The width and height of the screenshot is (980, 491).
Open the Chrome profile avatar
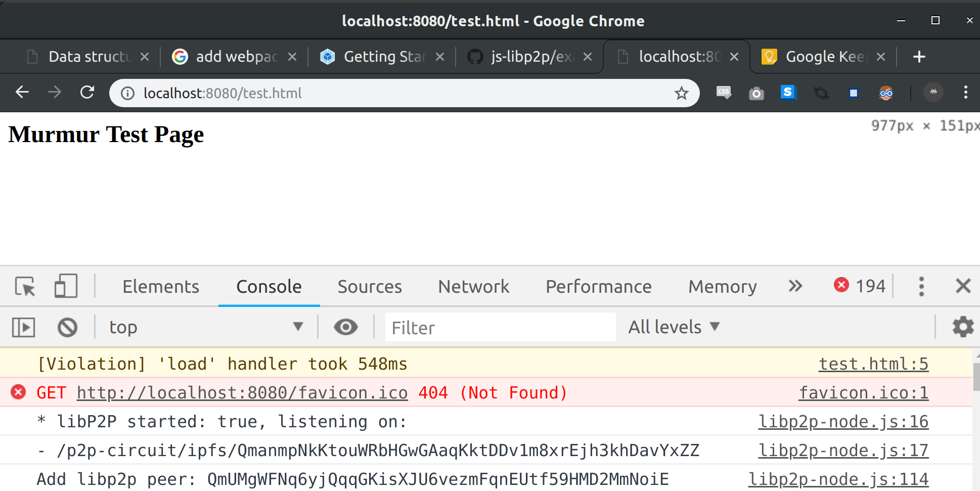tap(933, 92)
